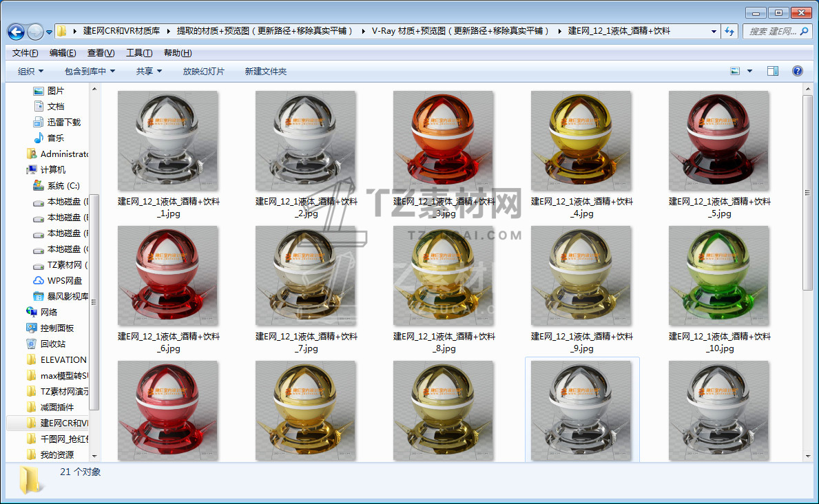Open the 编辑(E) menu
Screen dimensions: 819x504
63,53
